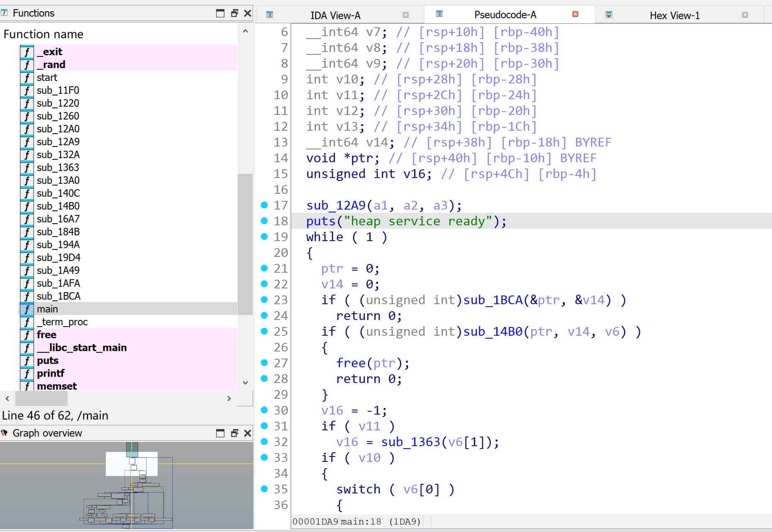Toggle breakpoint dot on line 18
Screen dimensions: 772x532
click(264, 221)
